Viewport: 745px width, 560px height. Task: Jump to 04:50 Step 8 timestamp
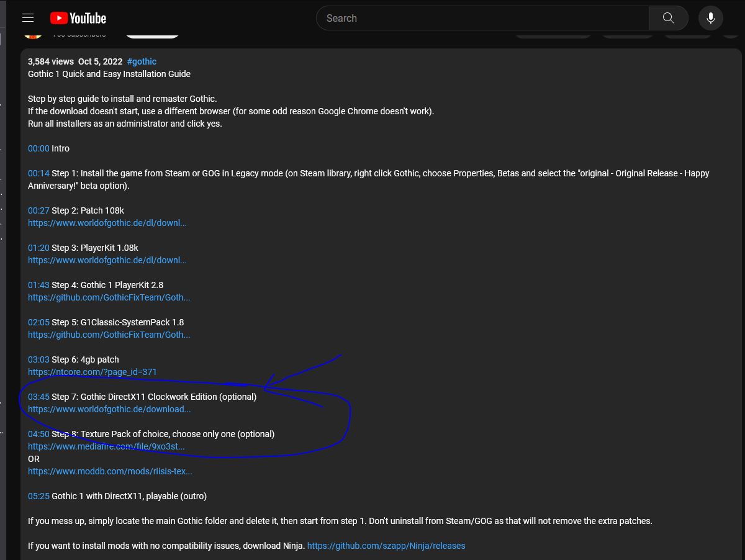pyautogui.click(x=38, y=434)
